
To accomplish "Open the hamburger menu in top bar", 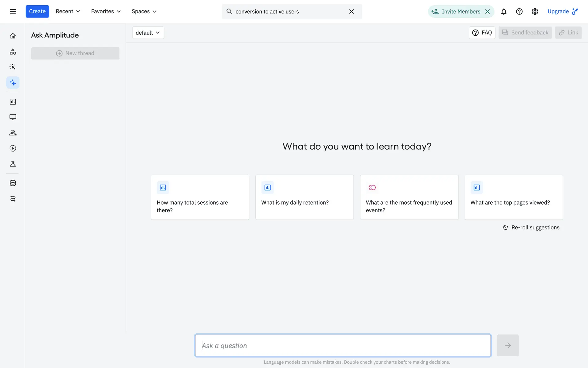I will tap(13, 11).
